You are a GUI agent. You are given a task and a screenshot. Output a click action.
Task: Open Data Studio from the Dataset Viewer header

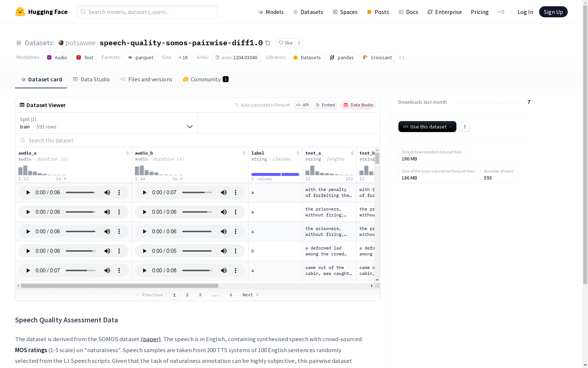click(358, 105)
